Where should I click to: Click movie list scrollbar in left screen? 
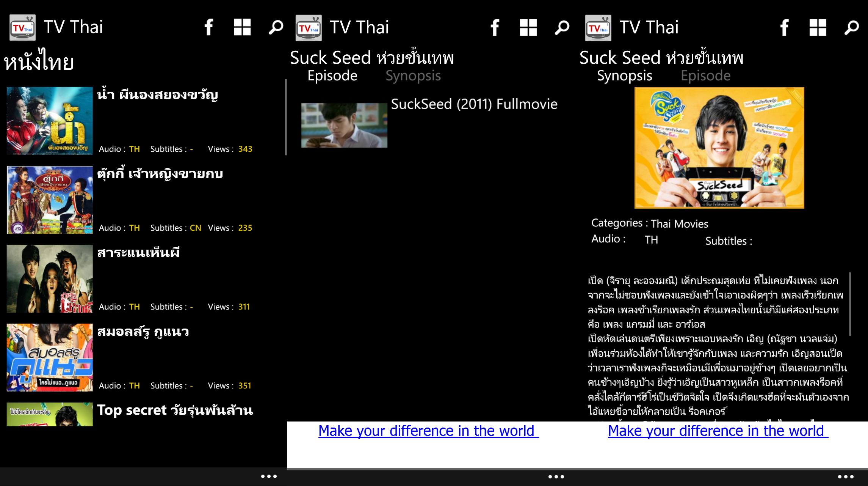point(286,117)
